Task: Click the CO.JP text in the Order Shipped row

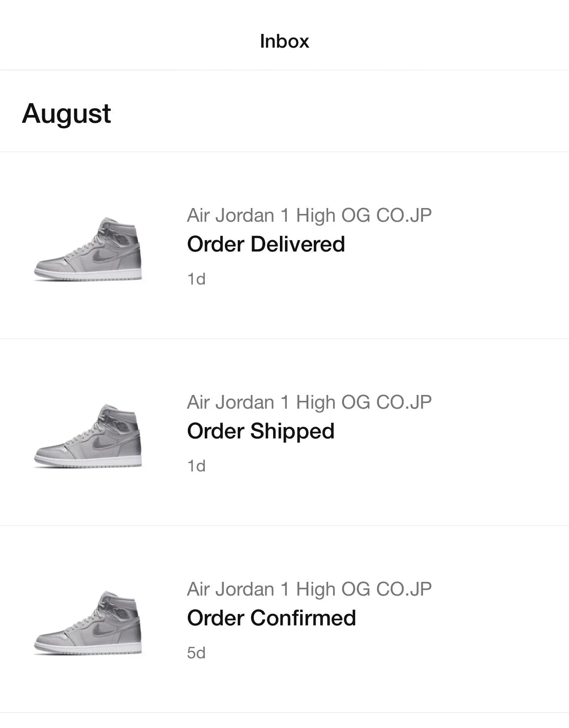Action: [404, 402]
